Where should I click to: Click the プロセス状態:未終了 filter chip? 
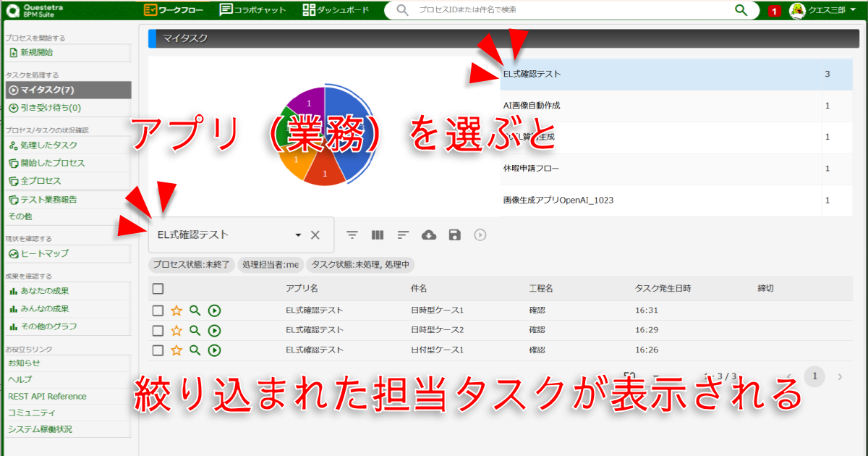point(192,265)
